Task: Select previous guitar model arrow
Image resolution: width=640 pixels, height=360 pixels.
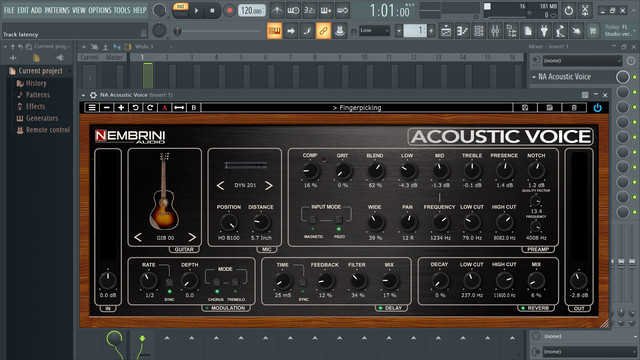Action: 138,238
